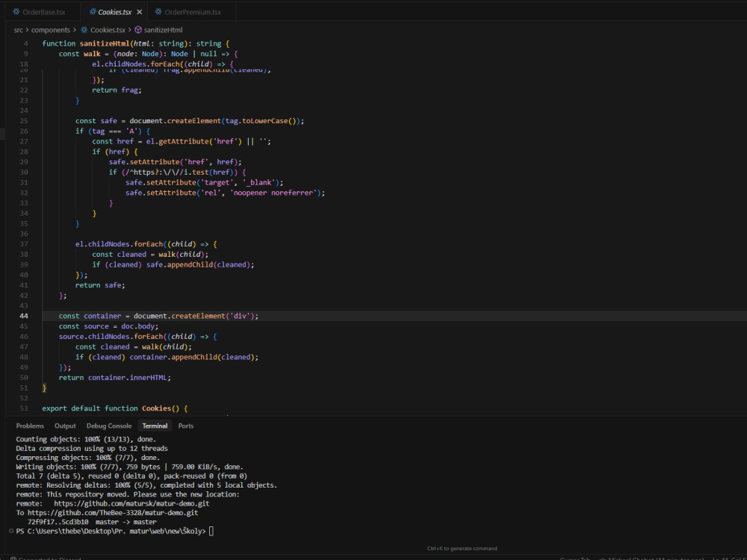Click the sanitizeHtml symbol icon in the breadcrumb
The width and height of the screenshot is (747, 560).
point(137,30)
